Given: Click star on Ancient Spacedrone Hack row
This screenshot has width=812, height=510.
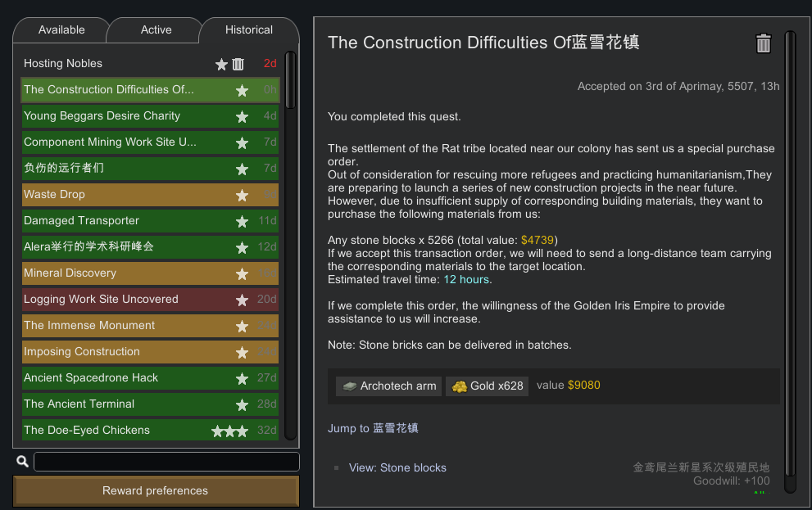Looking at the screenshot, I should 242,379.
